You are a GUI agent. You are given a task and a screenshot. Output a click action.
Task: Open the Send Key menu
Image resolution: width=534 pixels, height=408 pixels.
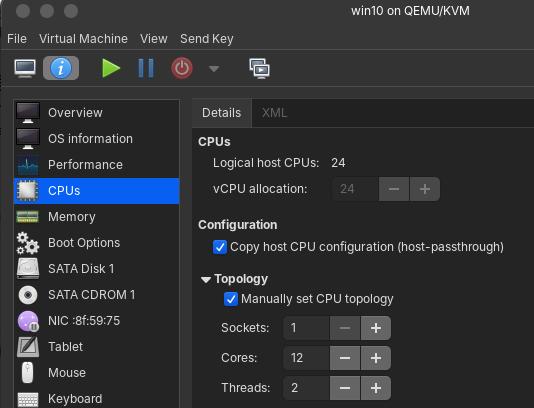[x=207, y=39]
